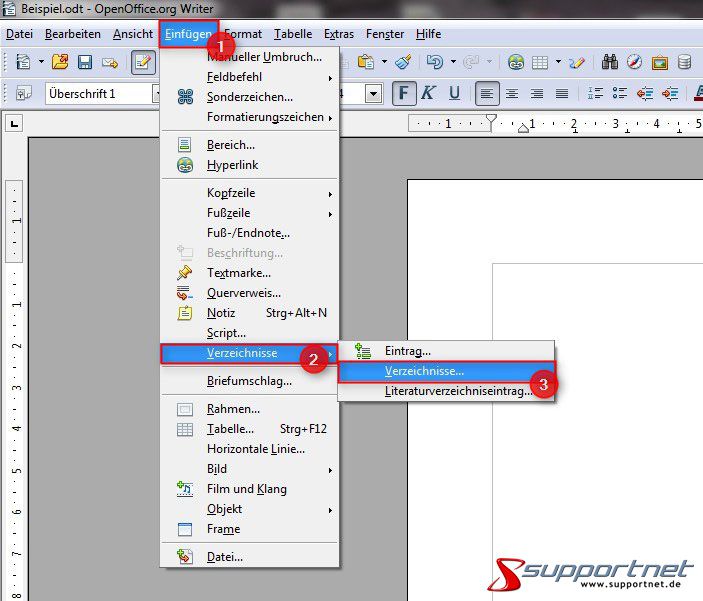Open Data Sources database icon
This screenshot has height=601, width=703.
685,62
